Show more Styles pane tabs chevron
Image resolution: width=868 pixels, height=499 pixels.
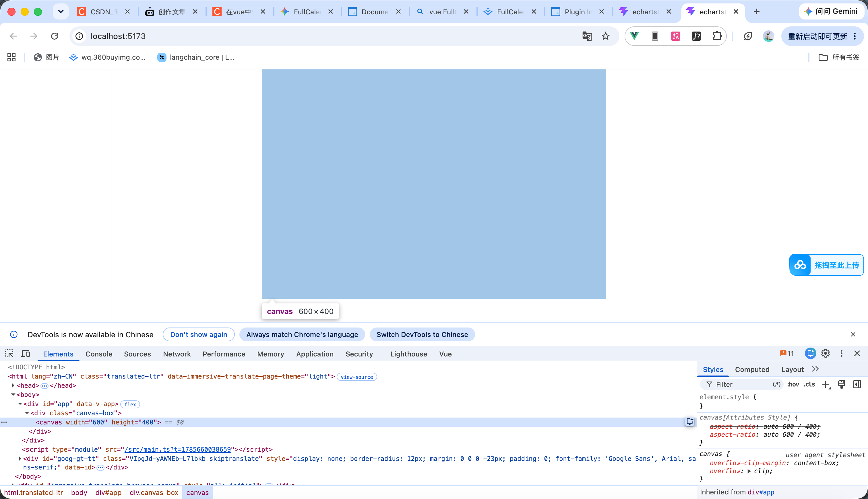[x=815, y=369]
